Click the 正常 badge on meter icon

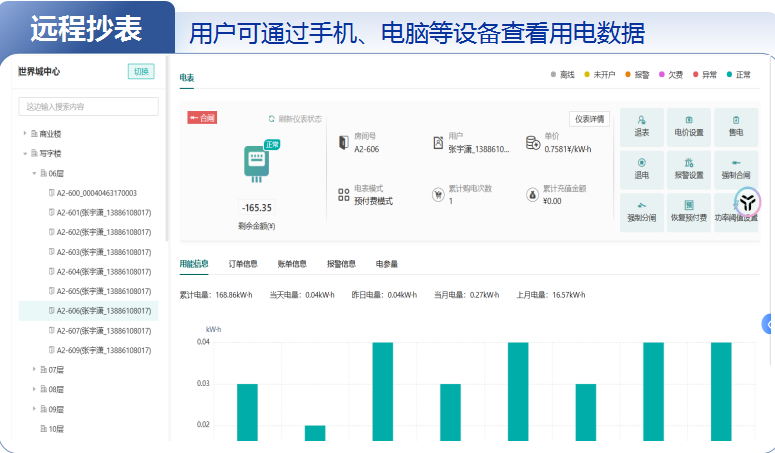272,144
